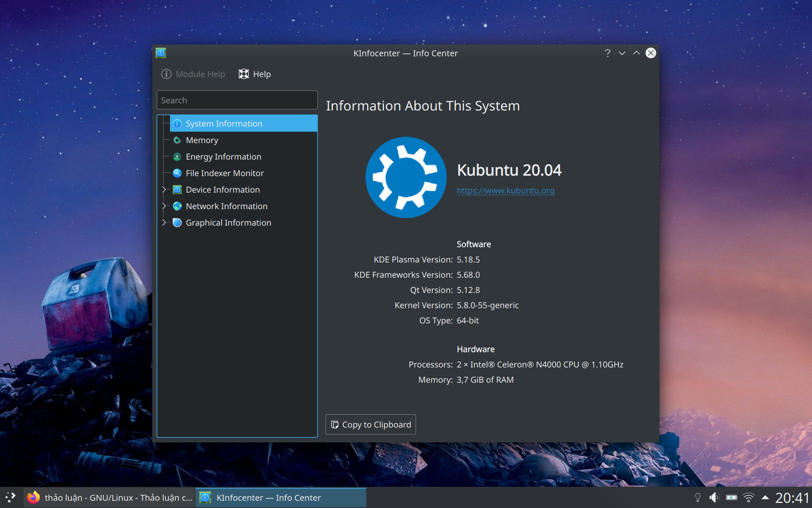Click the question mark titlebar button
The height and width of the screenshot is (508, 812).
click(x=608, y=53)
